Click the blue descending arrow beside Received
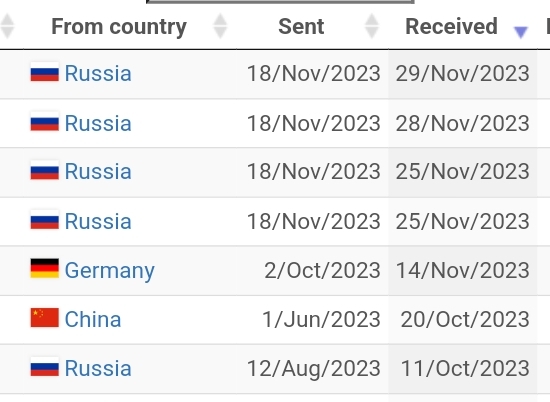 coord(521,32)
